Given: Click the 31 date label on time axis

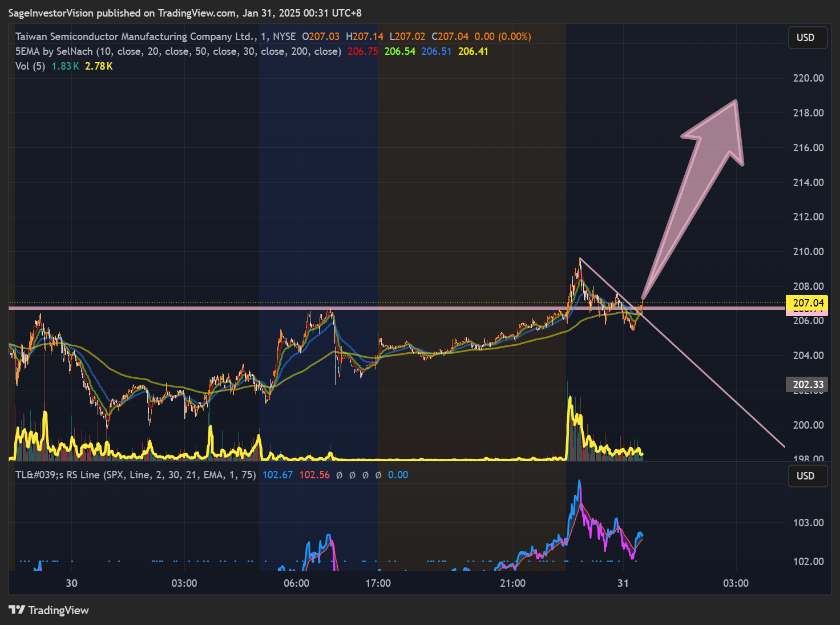Looking at the screenshot, I should point(623,583).
